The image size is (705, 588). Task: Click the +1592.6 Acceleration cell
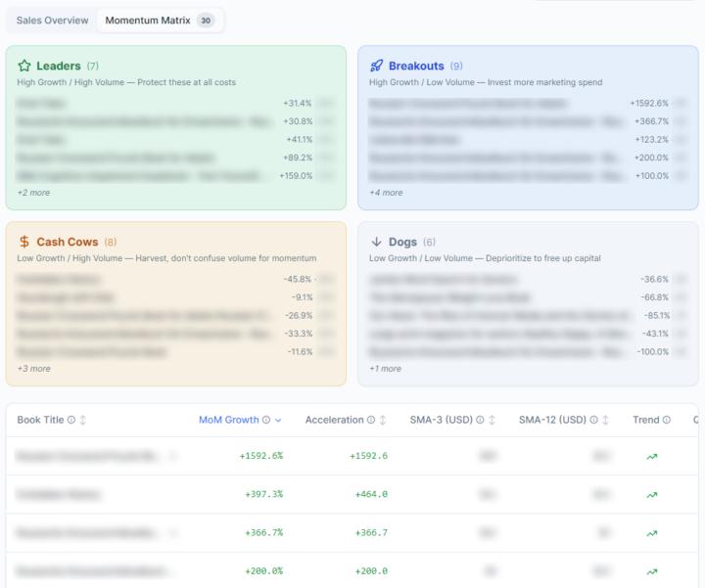369,456
